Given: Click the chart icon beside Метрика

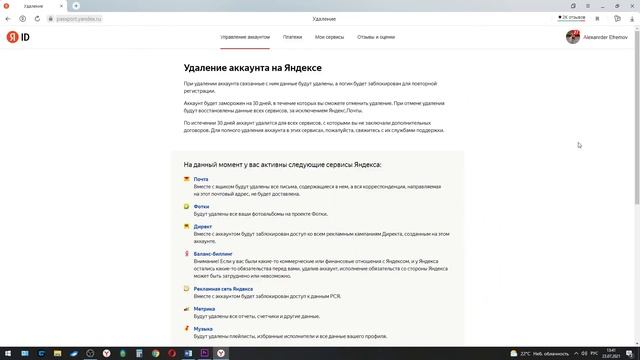Looking at the screenshot, I should pos(187,309).
